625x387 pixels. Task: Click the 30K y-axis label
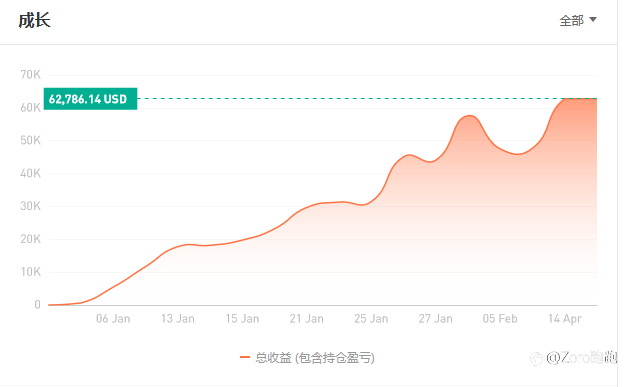(x=31, y=206)
